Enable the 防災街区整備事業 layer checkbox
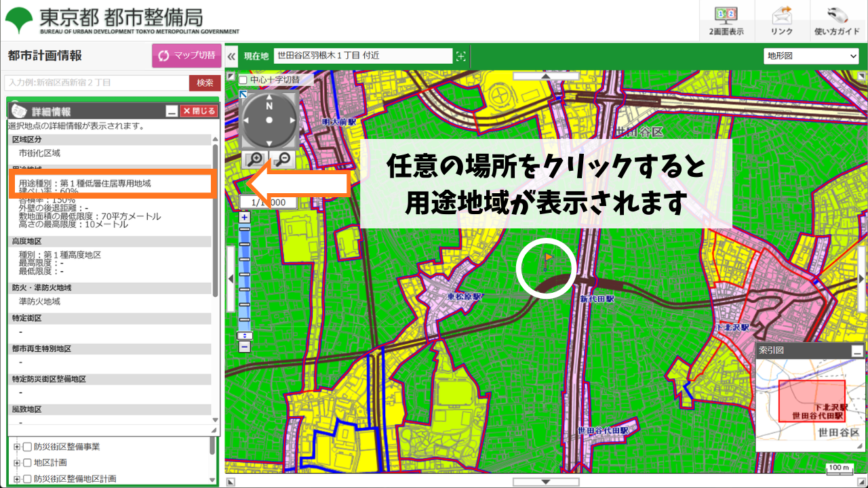 [28, 446]
